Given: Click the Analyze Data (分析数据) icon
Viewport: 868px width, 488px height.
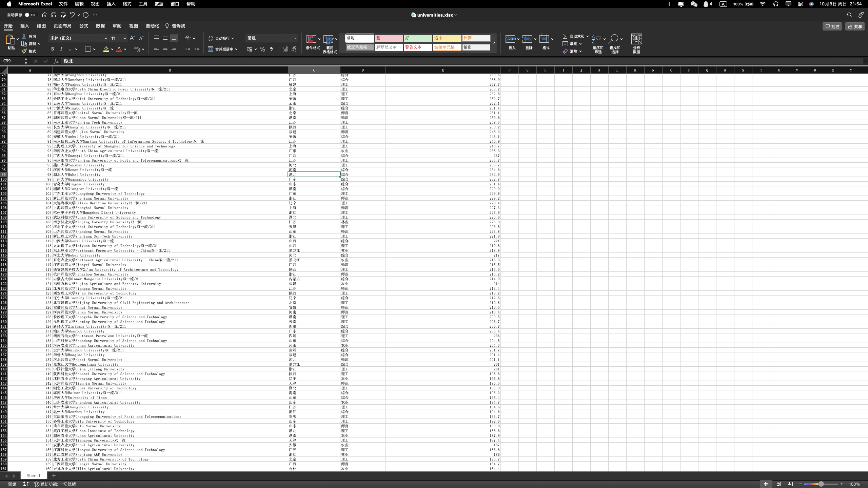Looking at the screenshot, I should (636, 40).
